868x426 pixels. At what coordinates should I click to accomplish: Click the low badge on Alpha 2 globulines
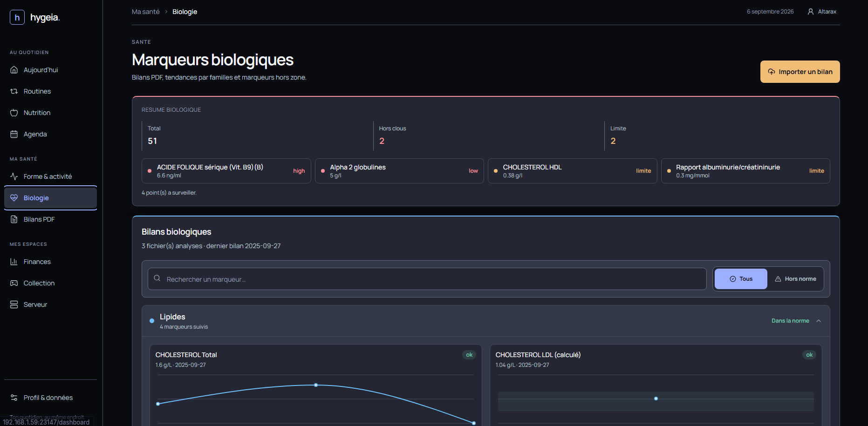coord(473,171)
